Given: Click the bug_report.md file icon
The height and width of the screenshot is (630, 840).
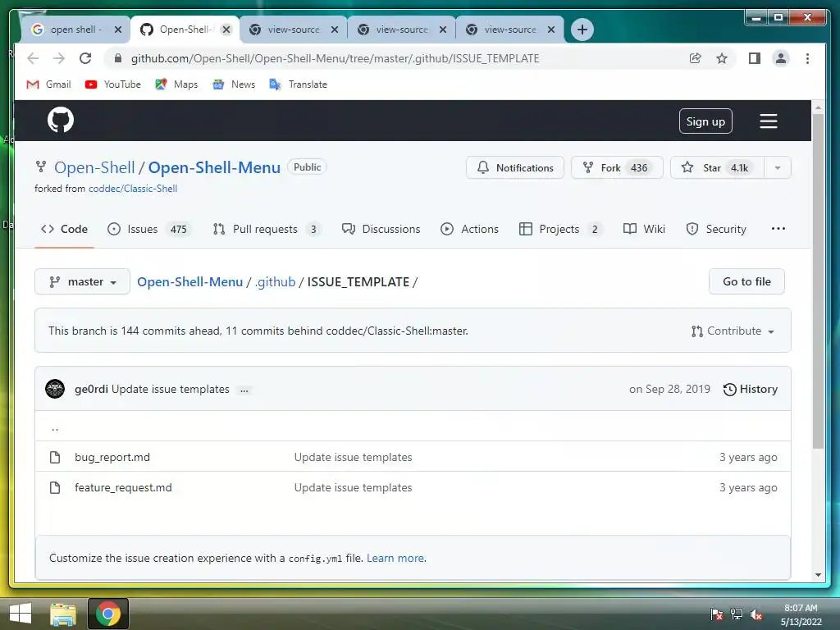Looking at the screenshot, I should [55, 457].
